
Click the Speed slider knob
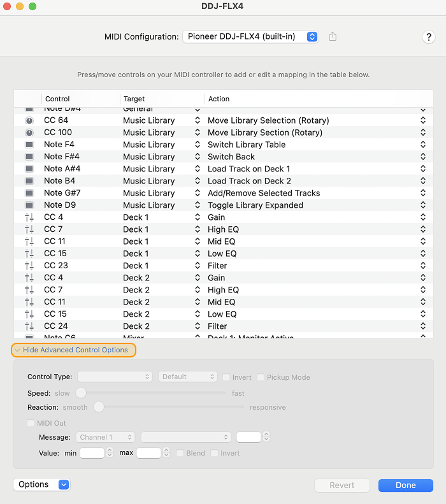coord(81,392)
